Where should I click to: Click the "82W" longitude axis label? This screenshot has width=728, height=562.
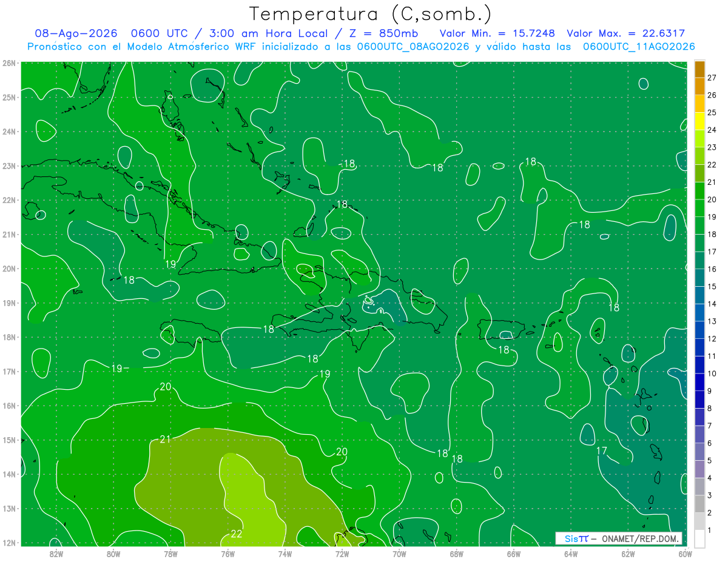[x=56, y=554]
